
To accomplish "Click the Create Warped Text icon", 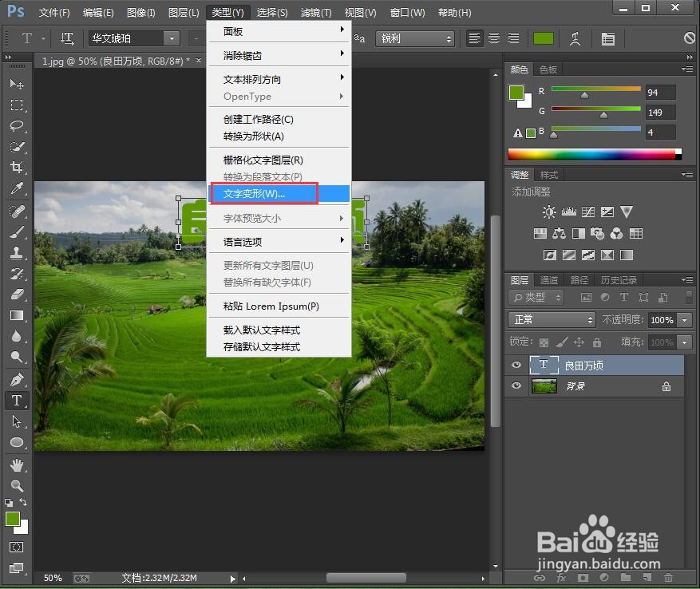I will pyautogui.click(x=575, y=39).
